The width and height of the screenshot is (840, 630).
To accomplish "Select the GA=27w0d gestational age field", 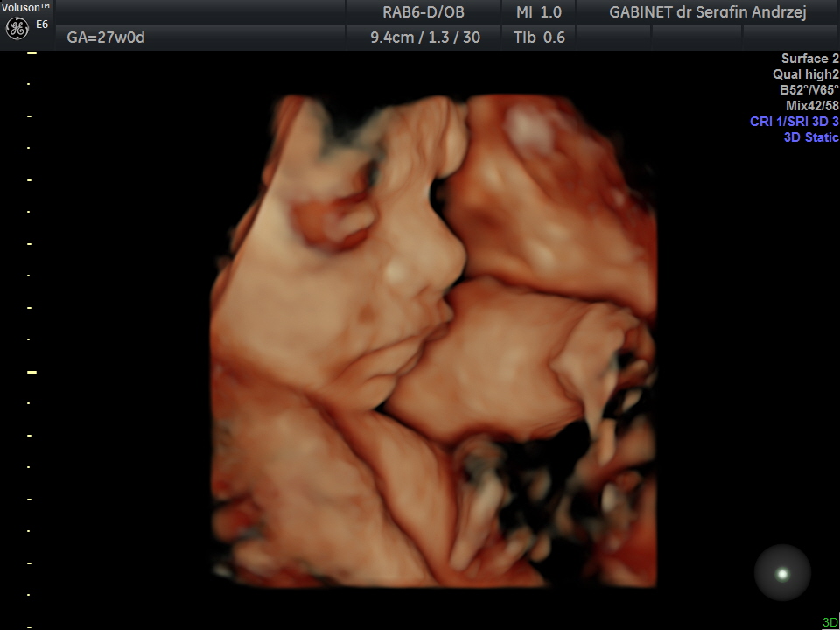I will tap(106, 38).
